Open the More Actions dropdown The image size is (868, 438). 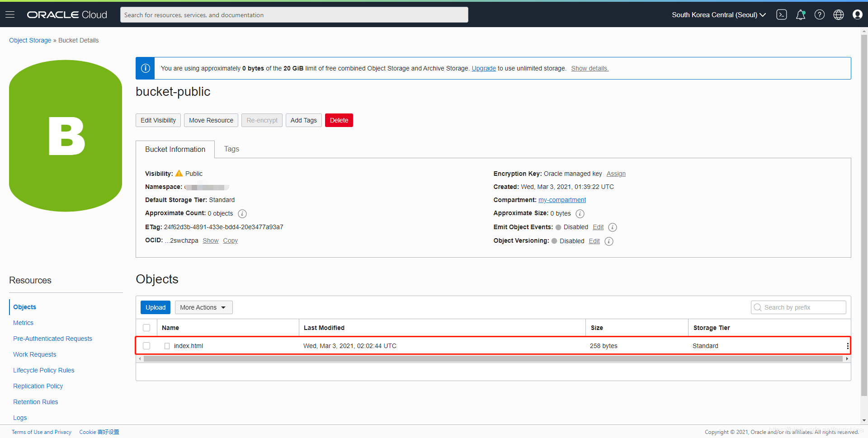coord(203,307)
